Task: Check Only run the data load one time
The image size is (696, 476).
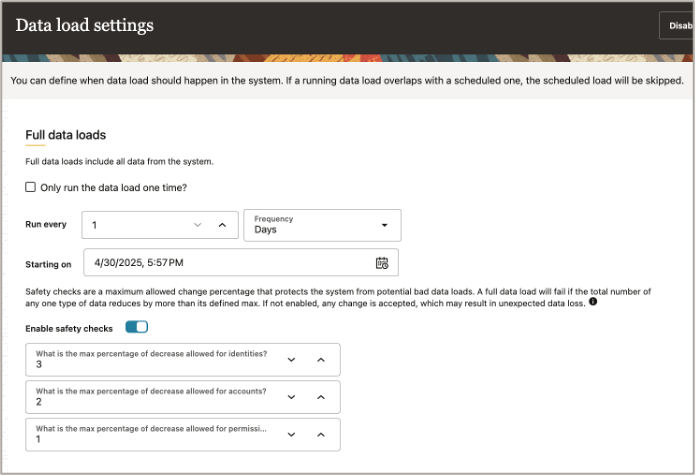Action: tap(30, 187)
